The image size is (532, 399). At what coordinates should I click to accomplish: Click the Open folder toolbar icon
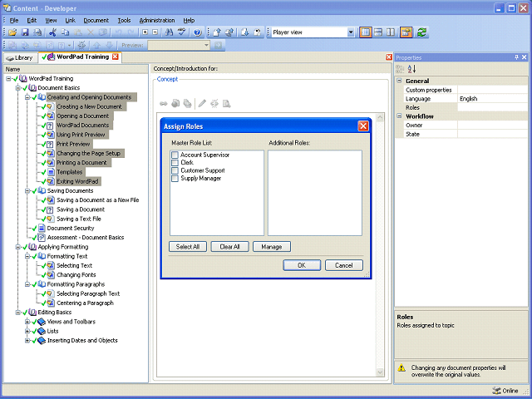pos(12,32)
